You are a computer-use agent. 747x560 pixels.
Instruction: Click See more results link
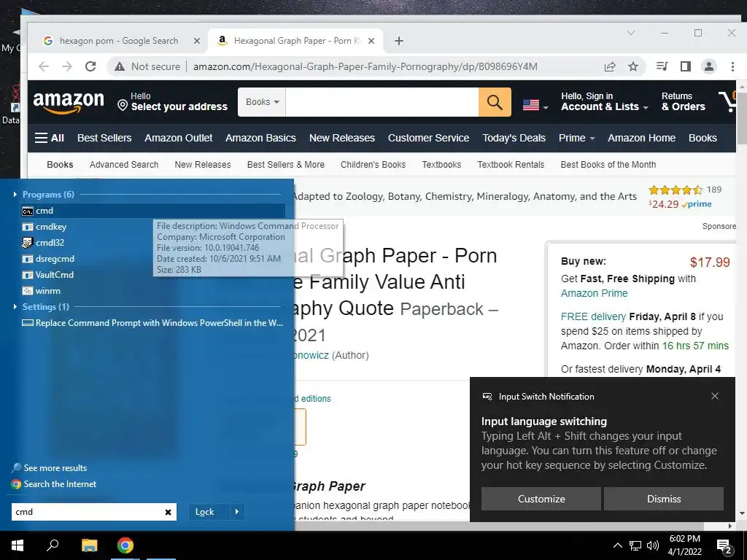point(50,468)
